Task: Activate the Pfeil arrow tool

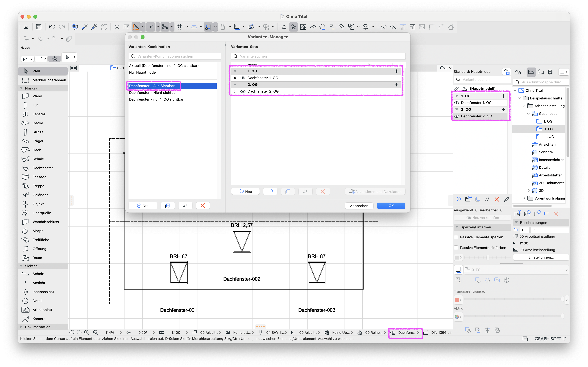Action: click(x=43, y=71)
